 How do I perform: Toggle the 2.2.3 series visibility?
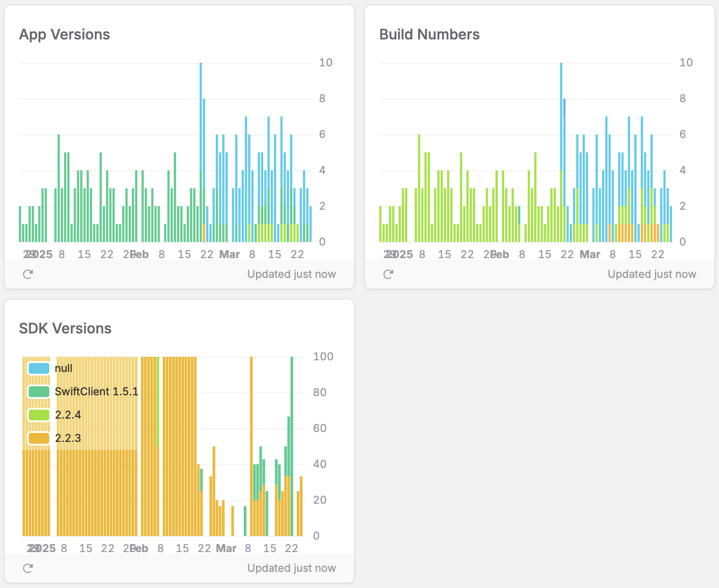tap(68, 438)
